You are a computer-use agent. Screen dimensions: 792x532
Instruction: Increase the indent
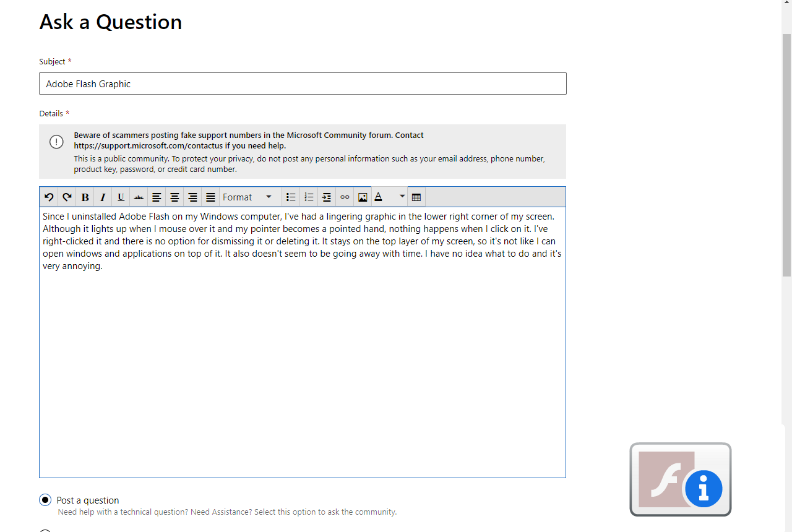[327, 197]
